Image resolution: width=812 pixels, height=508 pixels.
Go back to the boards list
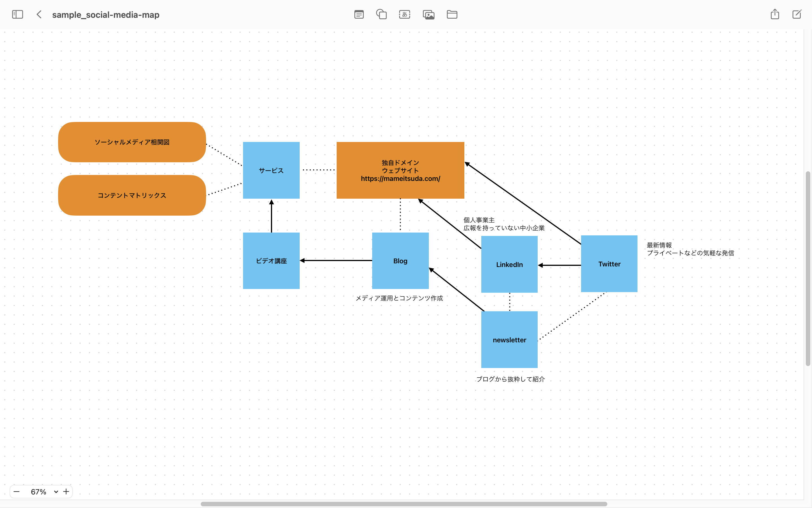pyautogui.click(x=39, y=14)
